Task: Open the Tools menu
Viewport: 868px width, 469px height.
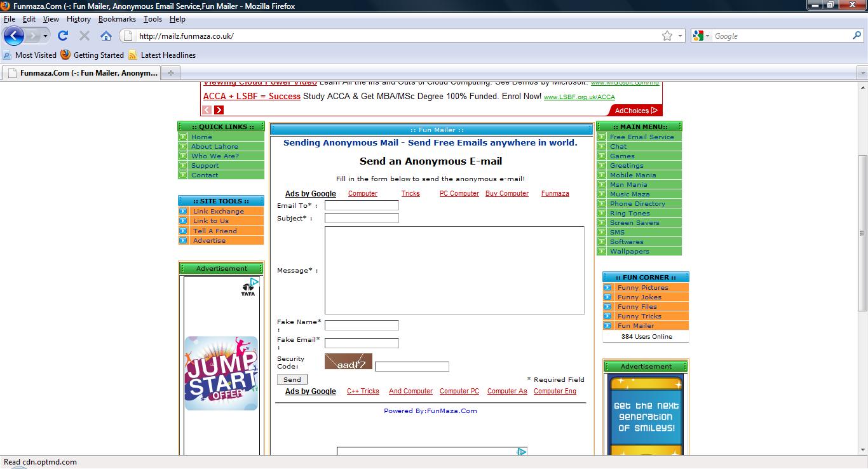Action: (x=153, y=19)
